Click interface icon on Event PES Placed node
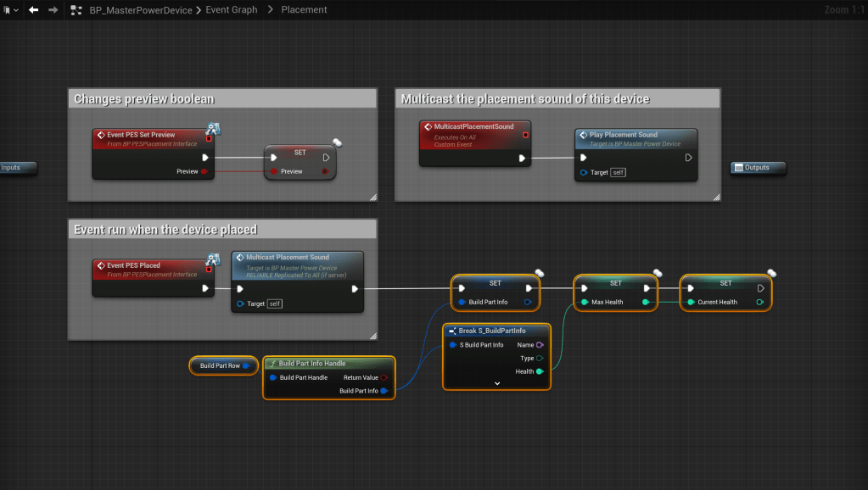The image size is (868, 490). [213, 259]
